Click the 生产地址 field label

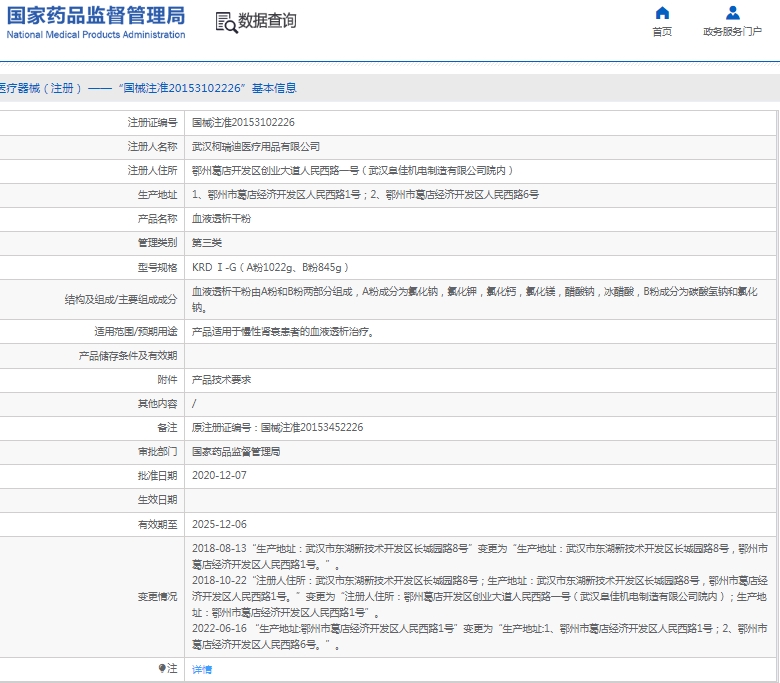click(157, 195)
